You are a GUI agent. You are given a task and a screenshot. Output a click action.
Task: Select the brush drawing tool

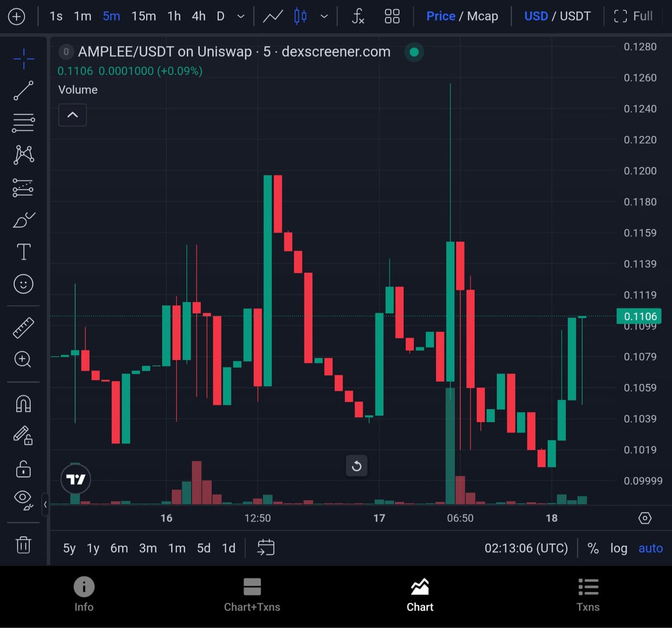coord(24,220)
